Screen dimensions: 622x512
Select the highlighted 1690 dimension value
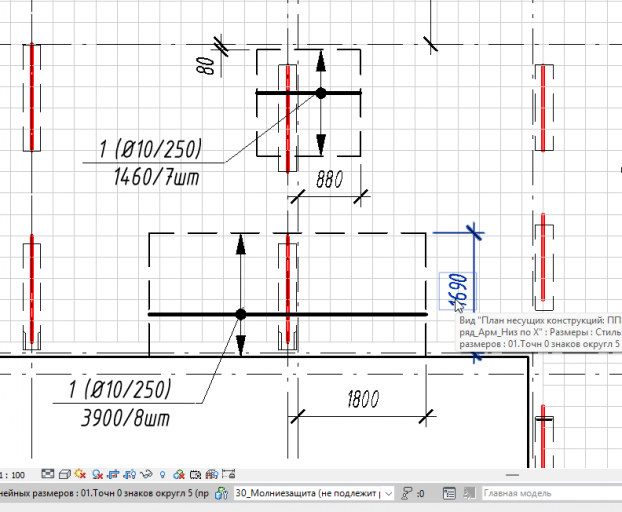(458, 291)
